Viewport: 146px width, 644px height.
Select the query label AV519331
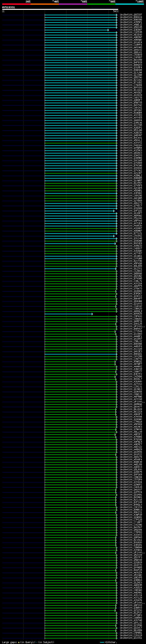click(8, 8)
